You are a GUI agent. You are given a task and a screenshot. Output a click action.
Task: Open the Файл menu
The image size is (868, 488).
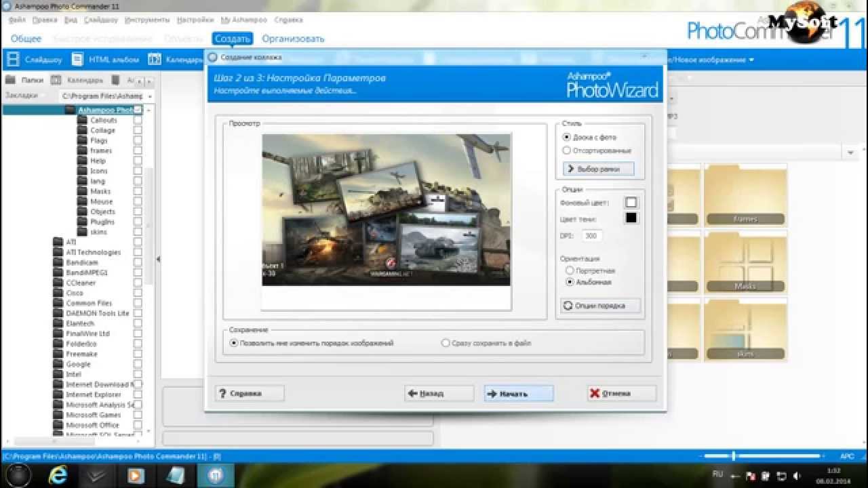[17, 20]
